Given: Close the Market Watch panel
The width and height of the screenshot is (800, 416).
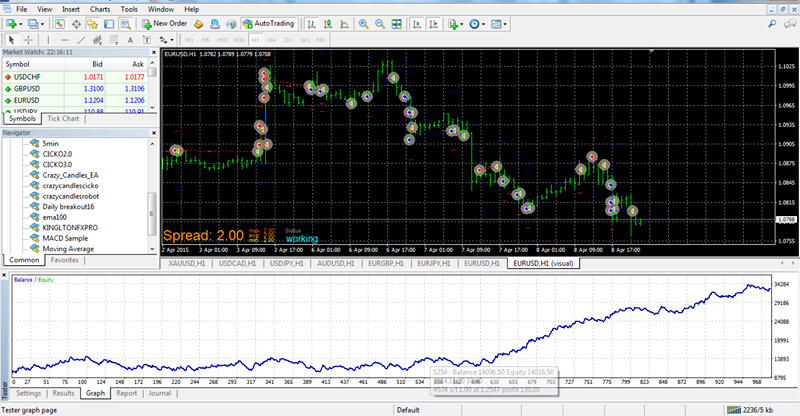Looking at the screenshot, I should click(x=153, y=51).
